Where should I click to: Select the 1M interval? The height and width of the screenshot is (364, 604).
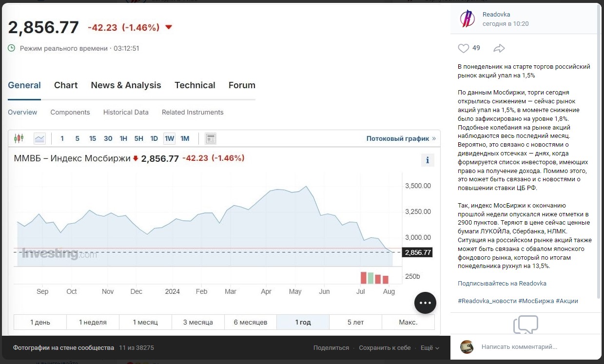tap(185, 138)
